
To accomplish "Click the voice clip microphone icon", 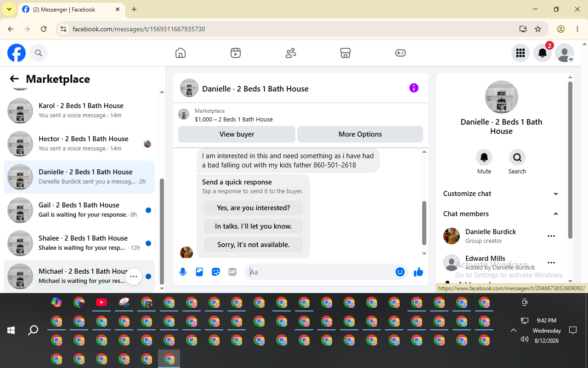I will point(183,272).
